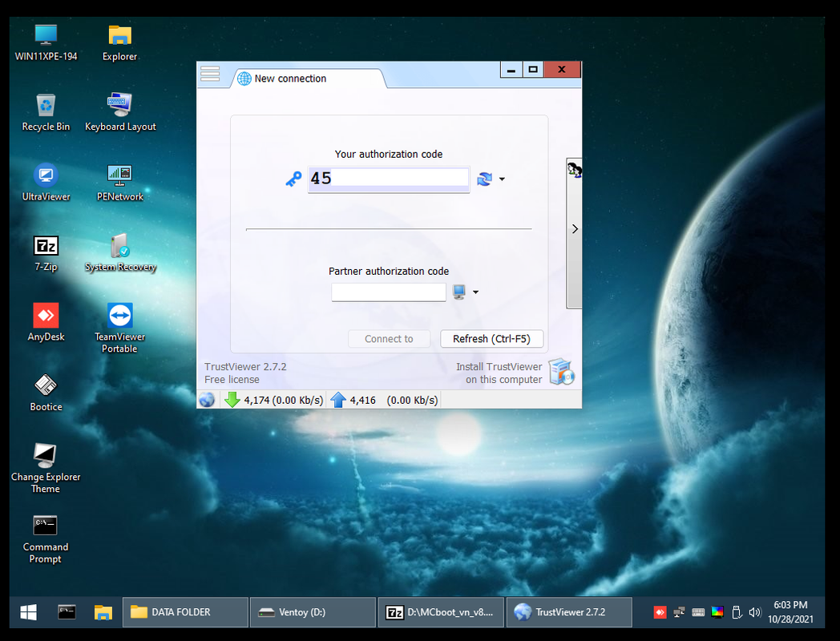
Task: Click the volume speaker tray icon
Action: point(755,612)
